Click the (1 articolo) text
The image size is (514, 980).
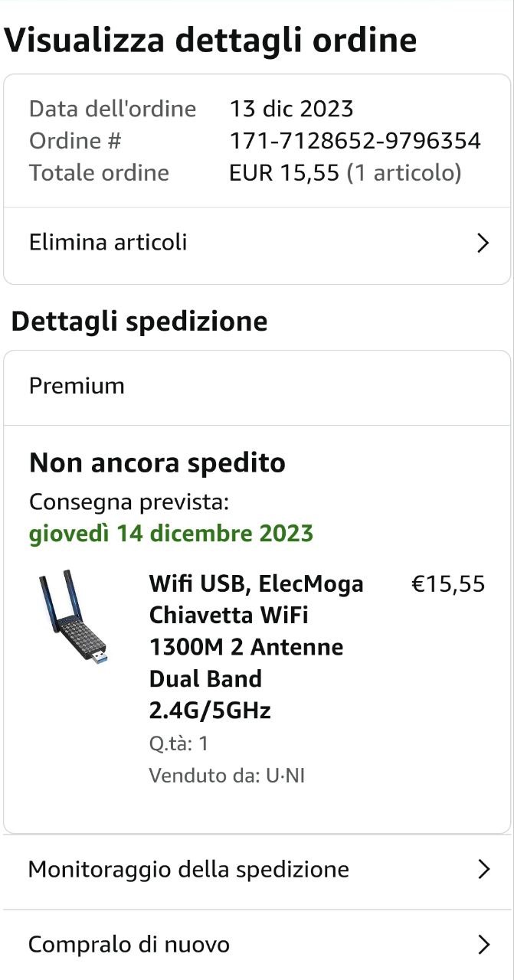404,173
